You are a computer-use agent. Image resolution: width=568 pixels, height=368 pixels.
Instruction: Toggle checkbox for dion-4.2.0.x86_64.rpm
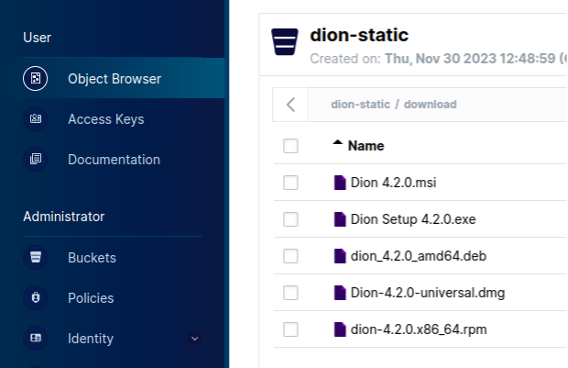click(x=291, y=330)
